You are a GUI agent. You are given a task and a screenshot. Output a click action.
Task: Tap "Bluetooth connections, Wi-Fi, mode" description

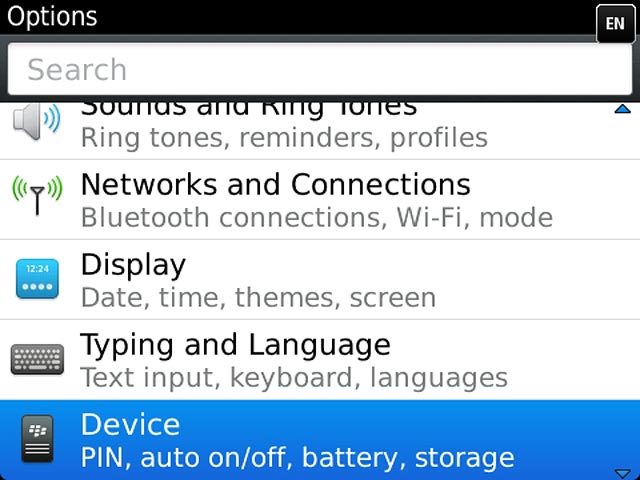[x=317, y=217]
